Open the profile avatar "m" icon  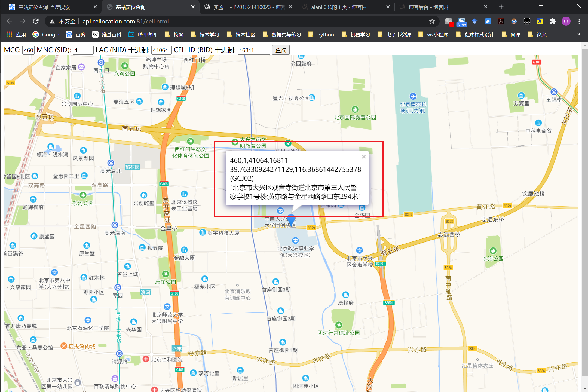[566, 21]
